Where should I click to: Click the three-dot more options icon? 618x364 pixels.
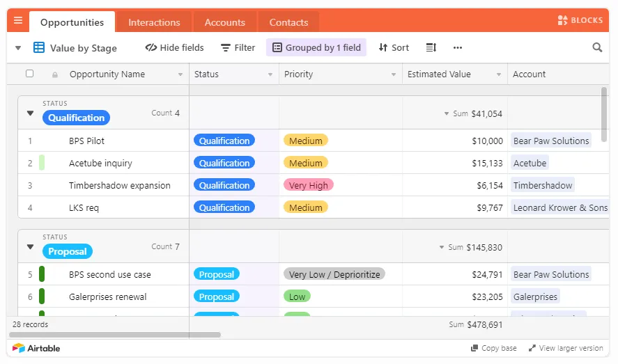(458, 48)
